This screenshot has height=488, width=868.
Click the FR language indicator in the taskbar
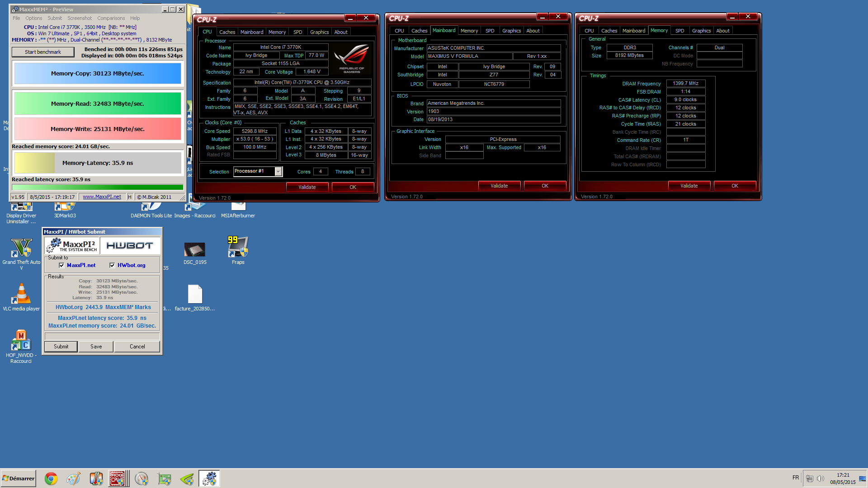click(796, 478)
